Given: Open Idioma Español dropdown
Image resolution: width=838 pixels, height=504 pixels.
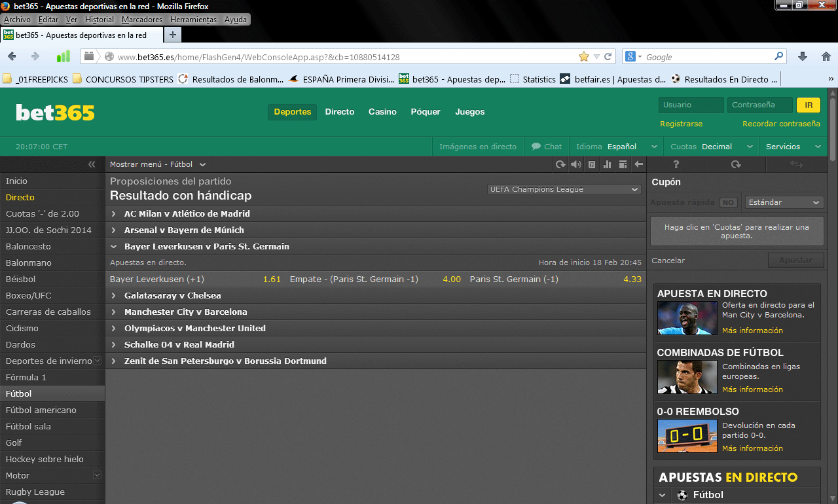Looking at the screenshot, I should click(616, 147).
